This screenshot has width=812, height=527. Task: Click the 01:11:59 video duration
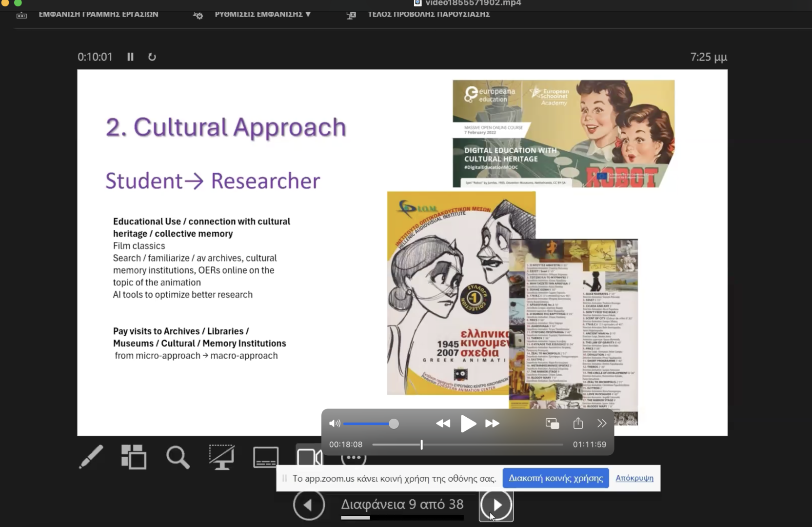[x=590, y=445]
